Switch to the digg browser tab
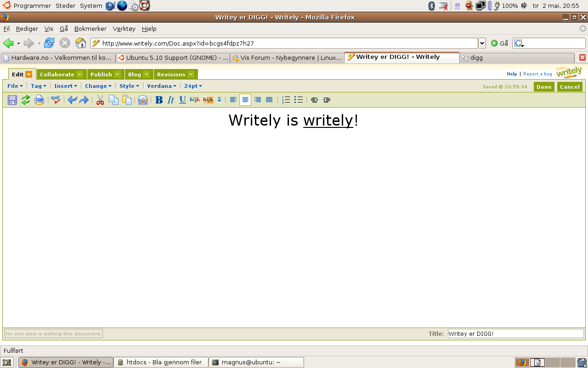This screenshot has height=368, width=588. [517, 58]
